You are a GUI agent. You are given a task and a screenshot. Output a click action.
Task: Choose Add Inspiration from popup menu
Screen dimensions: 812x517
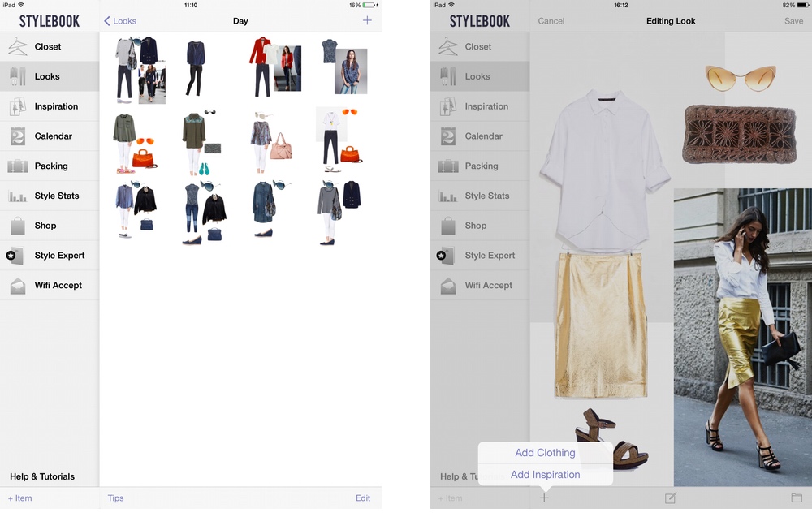click(545, 475)
